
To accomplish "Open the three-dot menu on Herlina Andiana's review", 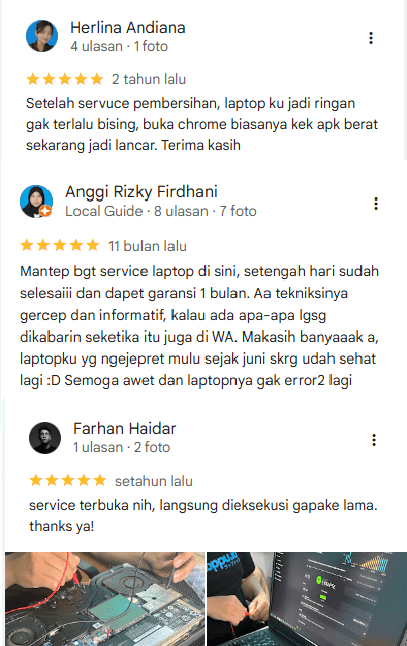I will point(371,38).
